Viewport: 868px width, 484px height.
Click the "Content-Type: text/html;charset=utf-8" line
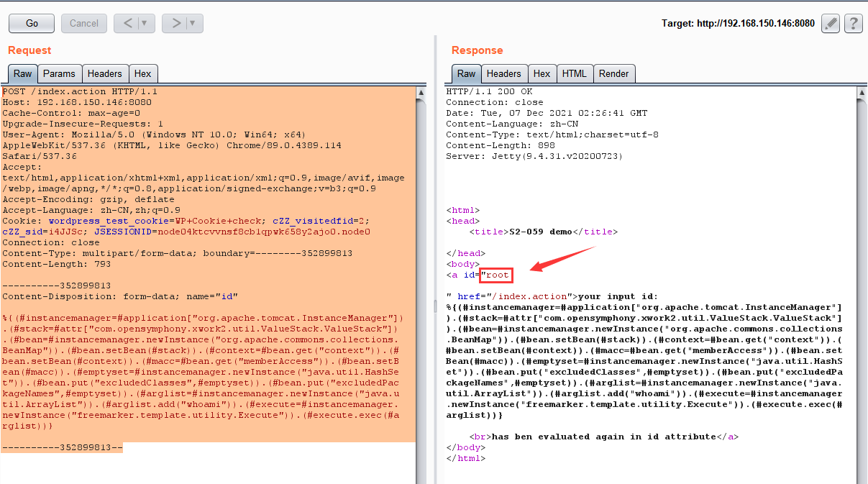click(552, 134)
